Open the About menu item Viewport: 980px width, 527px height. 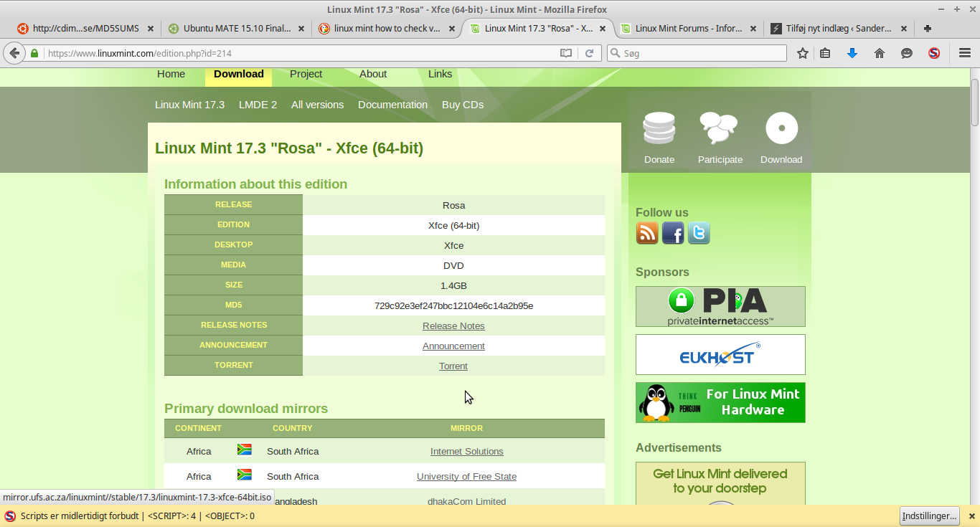pyautogui.click(x=373, y=74)
